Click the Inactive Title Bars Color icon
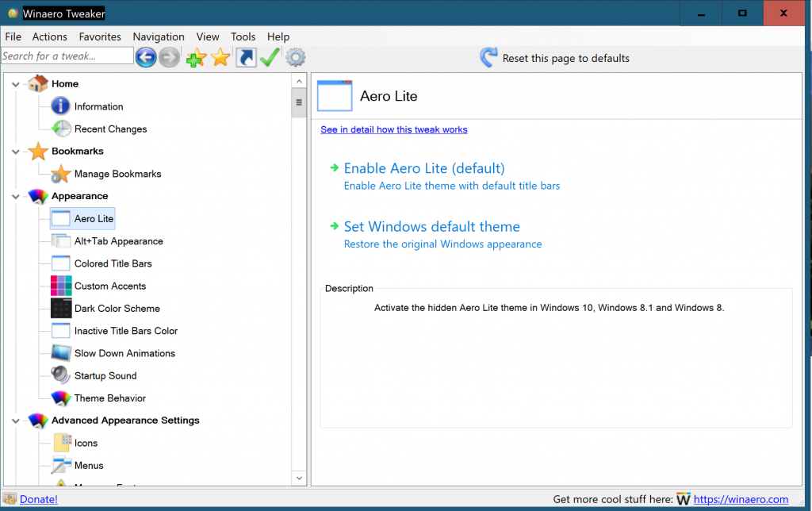Image resolution: width=812 pixels, height=511 pixels. (x=60, y=331)
